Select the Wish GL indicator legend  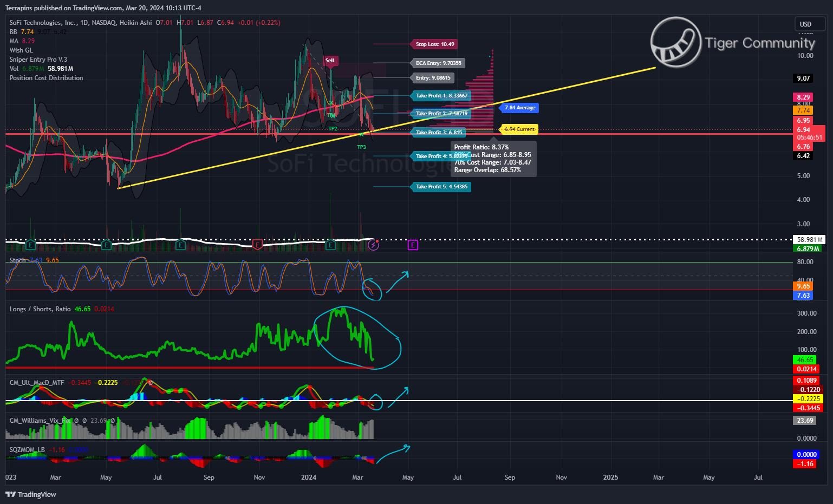pos(21,50)
